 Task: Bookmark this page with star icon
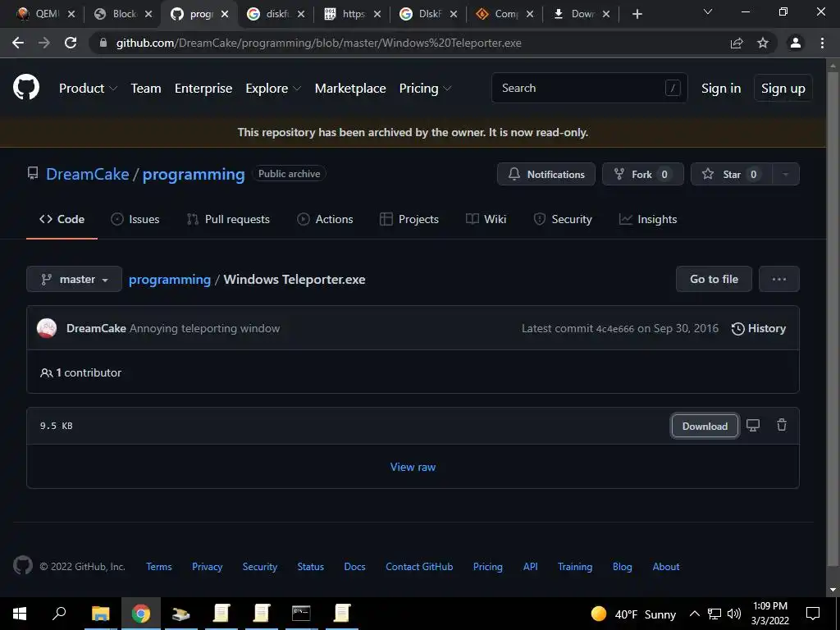pyautogui.click(x=763, y=43)
